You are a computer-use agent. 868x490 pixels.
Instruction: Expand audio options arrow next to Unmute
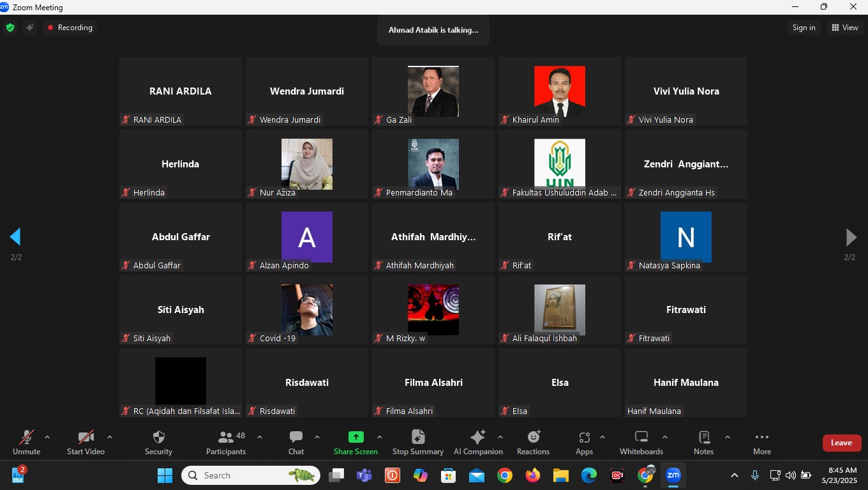[47, 437]
